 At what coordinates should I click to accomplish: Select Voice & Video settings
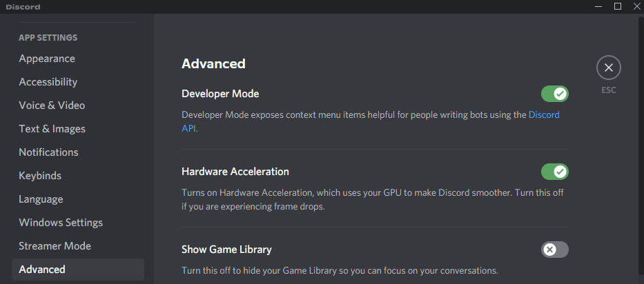click(52, 105)
